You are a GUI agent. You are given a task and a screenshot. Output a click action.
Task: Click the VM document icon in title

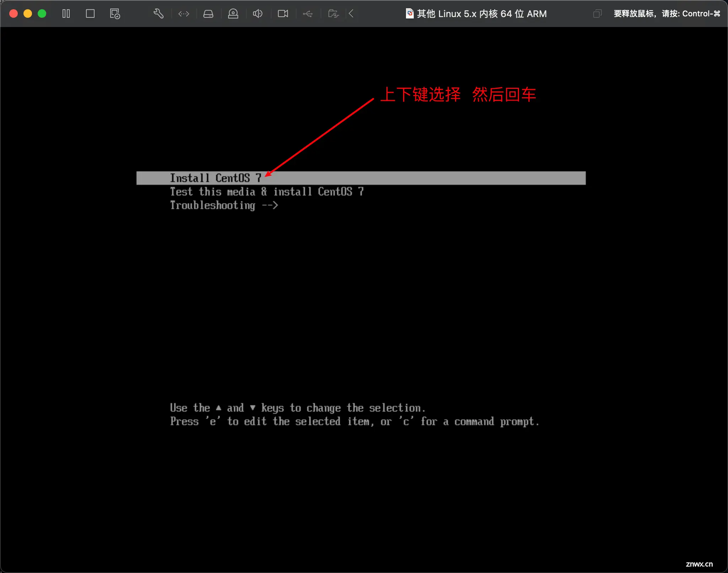pos(410,14)
